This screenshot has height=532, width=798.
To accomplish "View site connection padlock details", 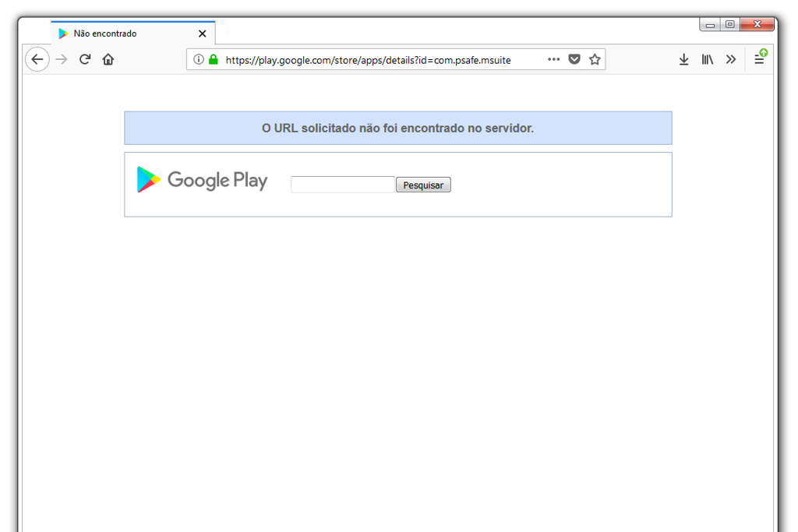I will coord(212,59).
